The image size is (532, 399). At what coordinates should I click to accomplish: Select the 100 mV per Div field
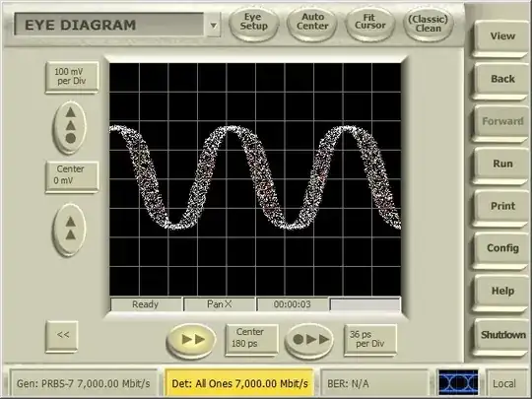pos(72,77)
